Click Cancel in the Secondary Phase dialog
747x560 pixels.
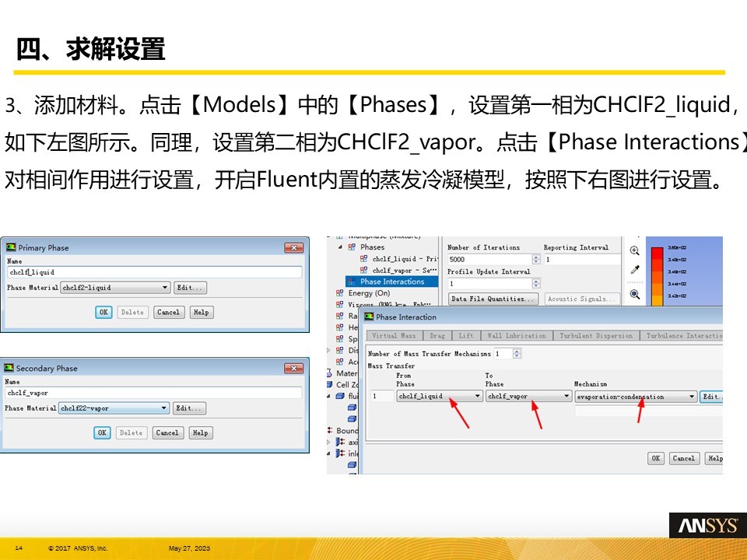pos(167,433)
